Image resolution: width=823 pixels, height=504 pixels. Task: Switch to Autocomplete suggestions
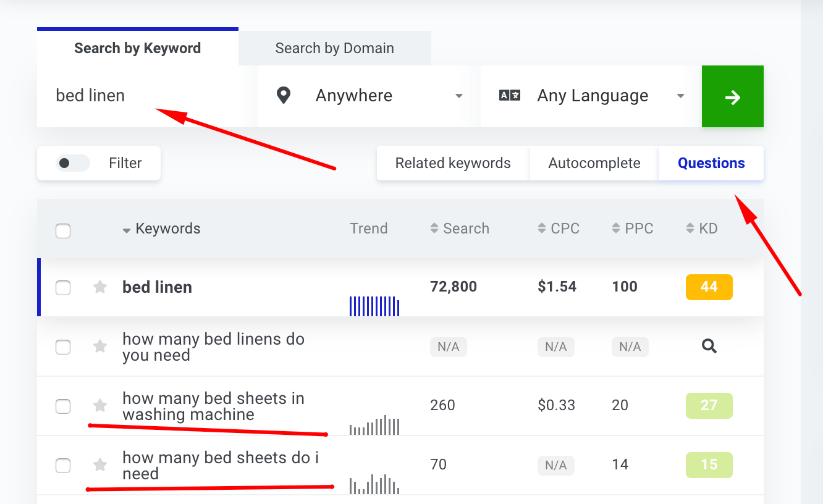(x=593, y=162)
